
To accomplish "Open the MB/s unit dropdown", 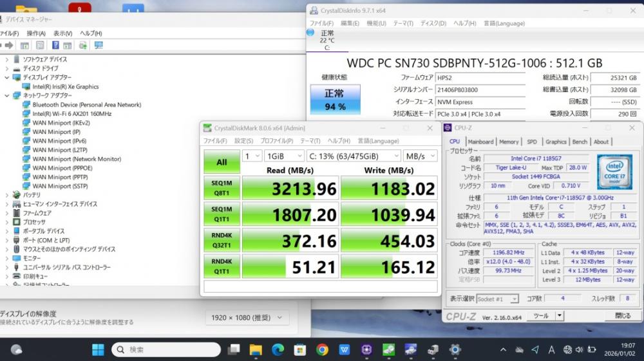I will 420,156.
